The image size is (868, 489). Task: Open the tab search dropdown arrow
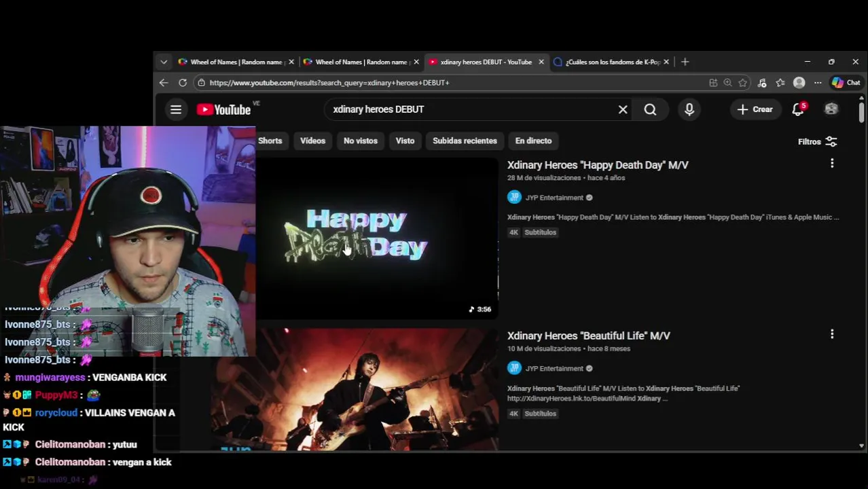[x=164, y=62]
